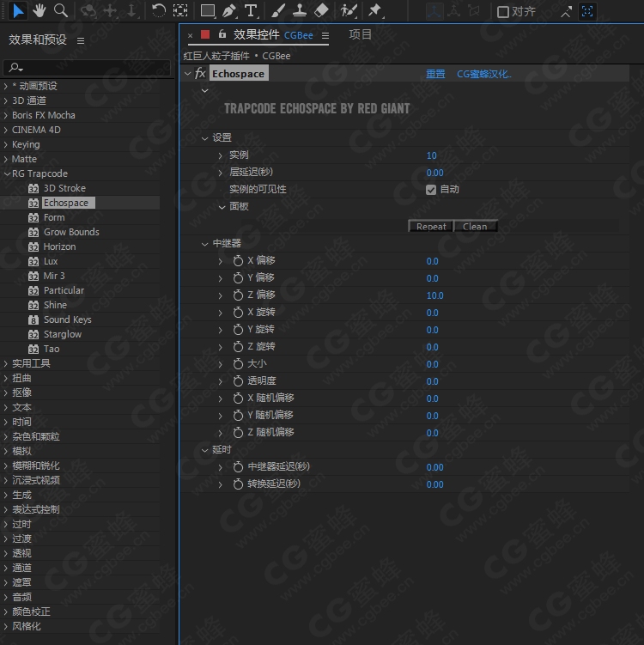This screenshot has width=644, height=645.
Task: Select the Sound Keys effect
Action: click(x=68, y=319)
